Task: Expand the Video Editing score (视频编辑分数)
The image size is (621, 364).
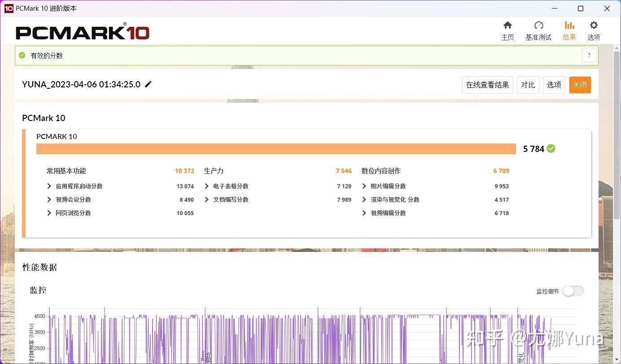Action: [x=364, y=213]
